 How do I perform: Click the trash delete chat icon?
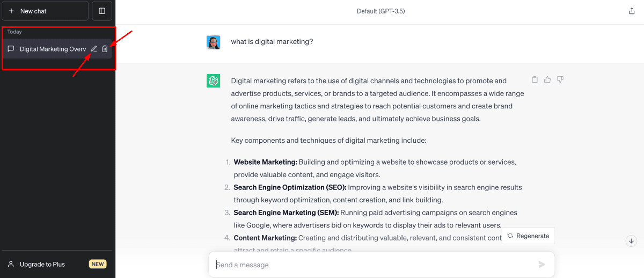click(x=105, y=49)
